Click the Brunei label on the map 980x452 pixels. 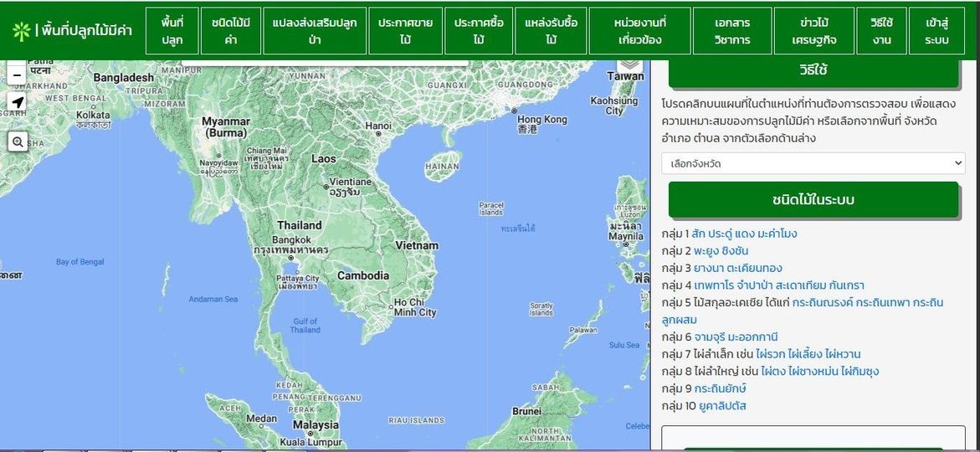pos(526,411)
